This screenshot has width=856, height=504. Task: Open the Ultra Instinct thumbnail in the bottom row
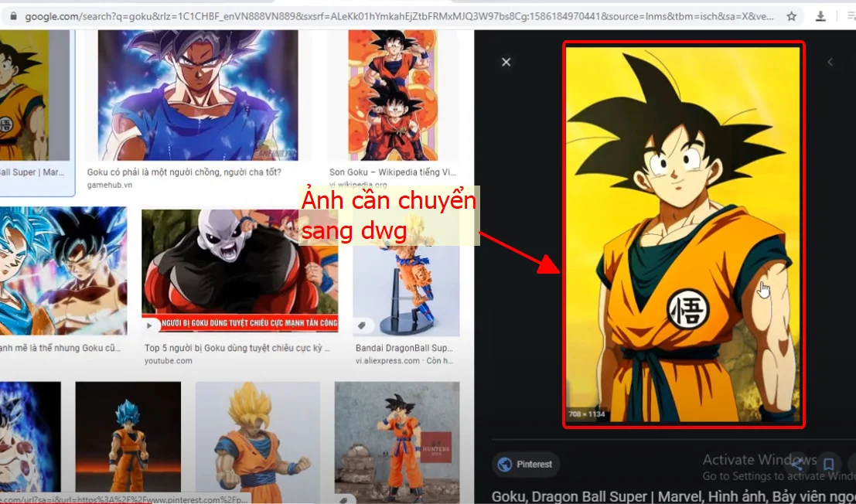pos(30,437)
